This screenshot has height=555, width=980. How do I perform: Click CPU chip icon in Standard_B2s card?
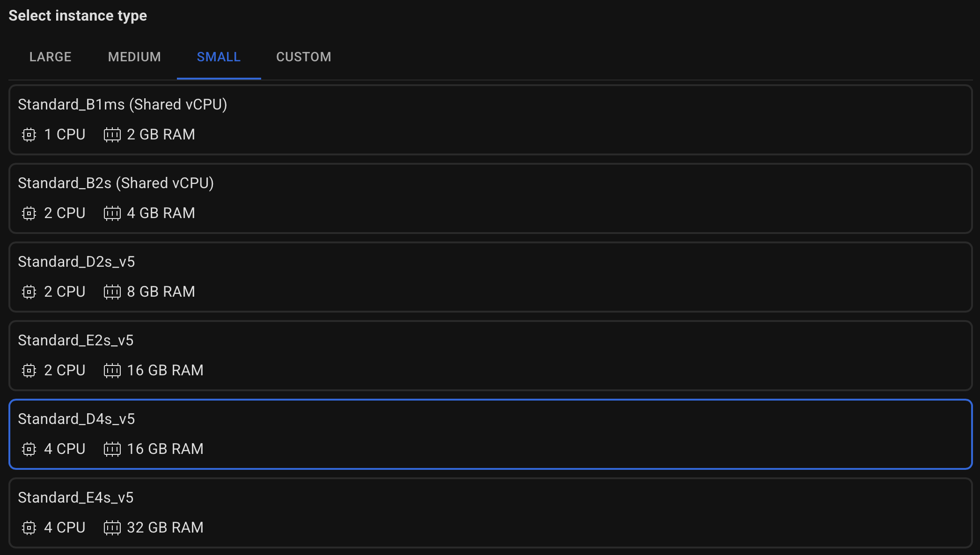29,213
